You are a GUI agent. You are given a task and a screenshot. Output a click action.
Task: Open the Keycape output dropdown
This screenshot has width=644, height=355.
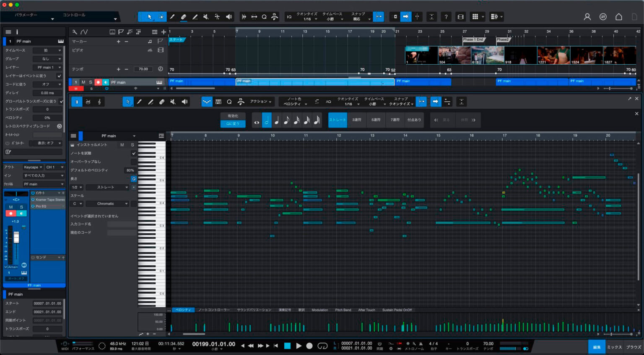click(x=33, y=167)
